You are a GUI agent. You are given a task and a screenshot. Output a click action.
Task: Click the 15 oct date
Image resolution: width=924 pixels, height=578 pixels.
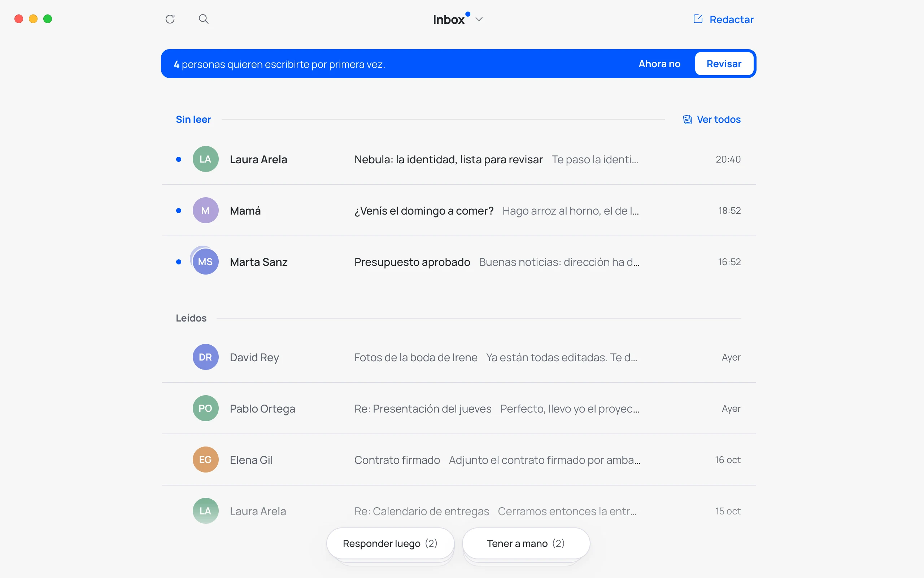(x=728, y=511)
